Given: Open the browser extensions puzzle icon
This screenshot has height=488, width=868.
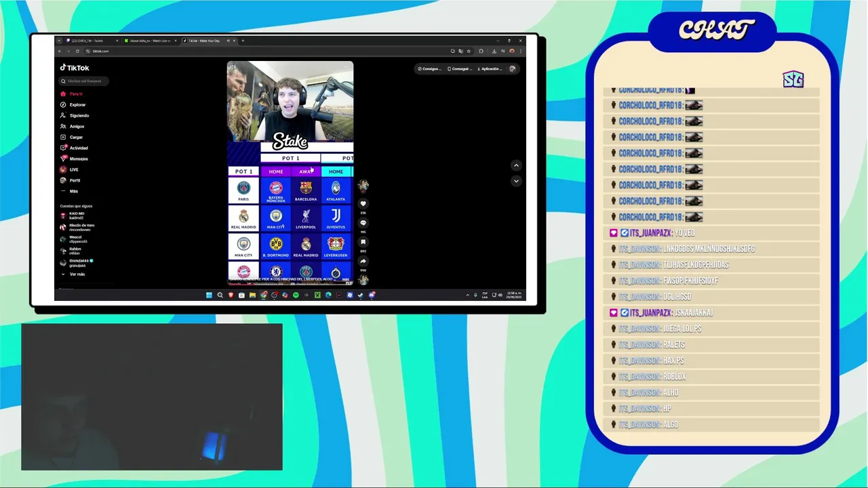Looking at the screenshot, I should point(481,51).
